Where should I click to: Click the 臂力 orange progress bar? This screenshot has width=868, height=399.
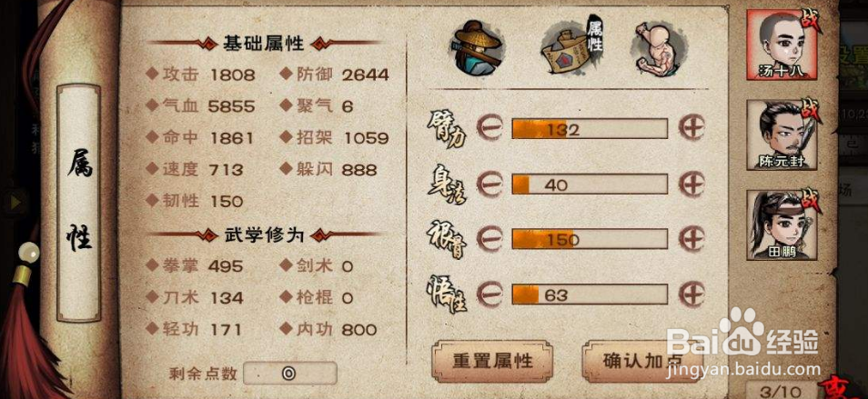(590, 129)
